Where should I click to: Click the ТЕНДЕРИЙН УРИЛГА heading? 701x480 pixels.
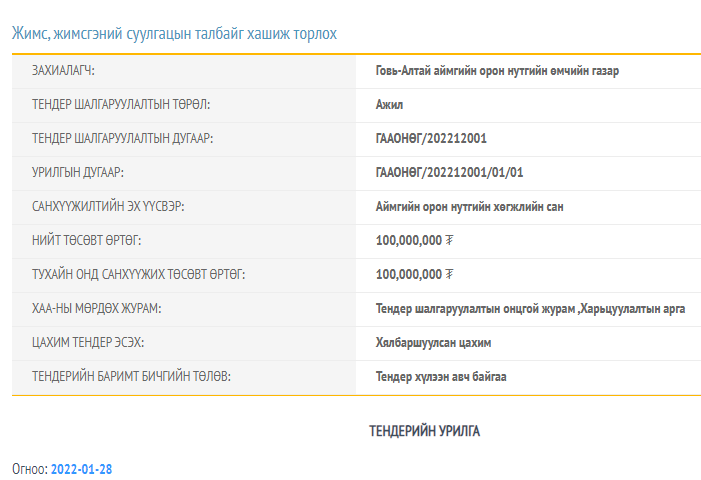[x=425, y=431]
